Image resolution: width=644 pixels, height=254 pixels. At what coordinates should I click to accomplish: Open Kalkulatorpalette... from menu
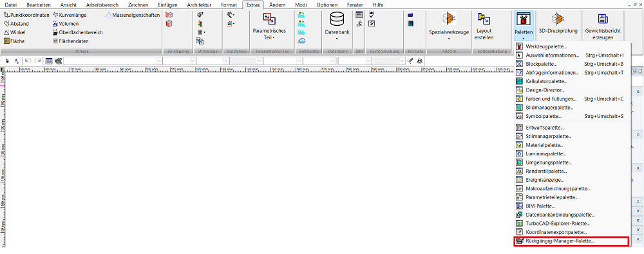571,81
